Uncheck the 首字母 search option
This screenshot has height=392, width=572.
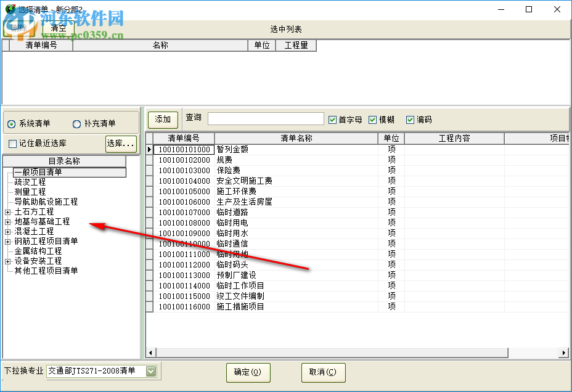(x=333, y=119)
